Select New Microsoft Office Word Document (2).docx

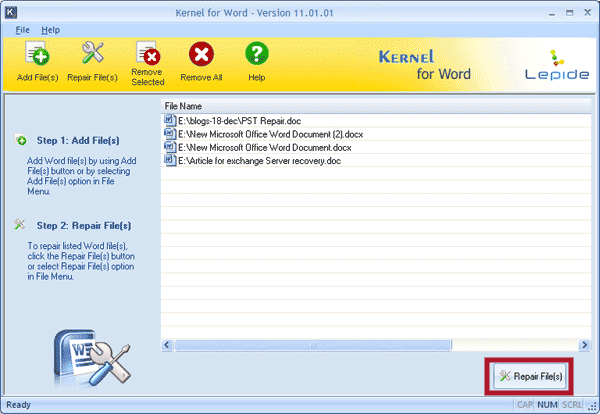point(268,134)
